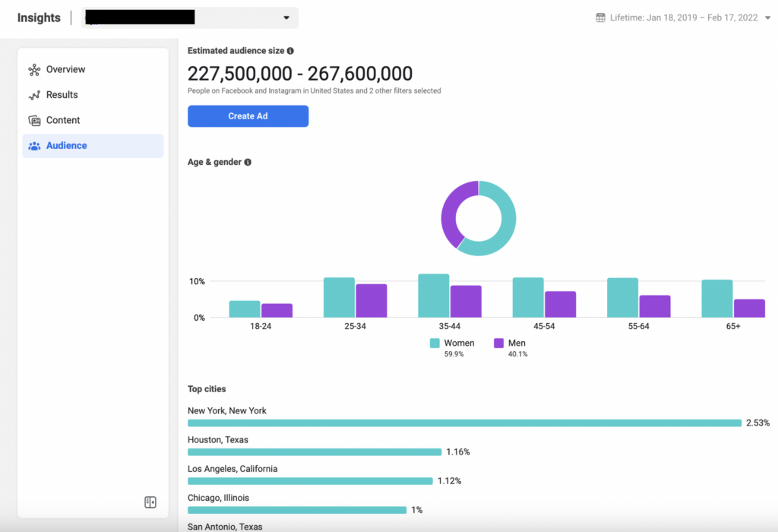This screenshot has width=778, height=532.
Task: Click the women segment of donut chart
Action: (x=508, y=226)
